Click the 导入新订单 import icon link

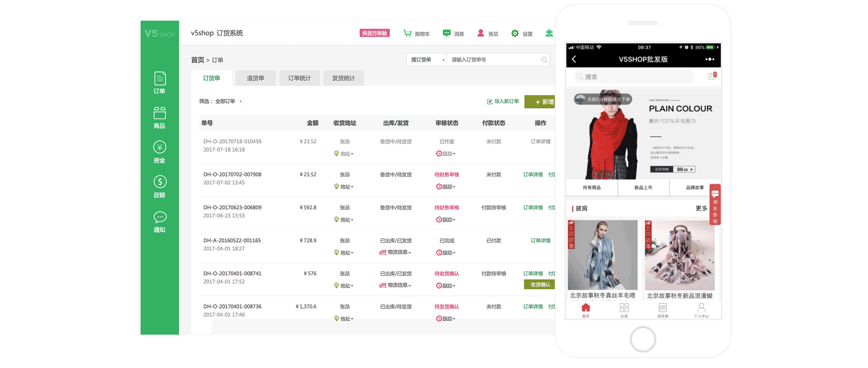(503, 101)
